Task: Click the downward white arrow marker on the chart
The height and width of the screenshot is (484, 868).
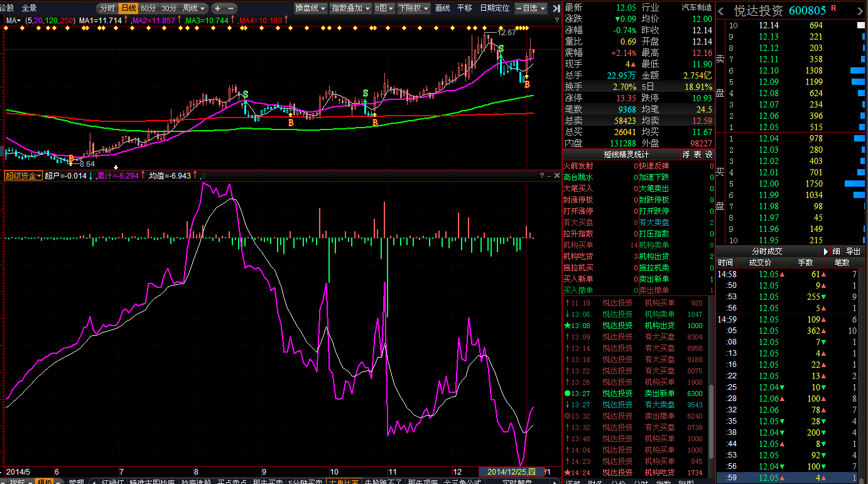Action: 116,167
